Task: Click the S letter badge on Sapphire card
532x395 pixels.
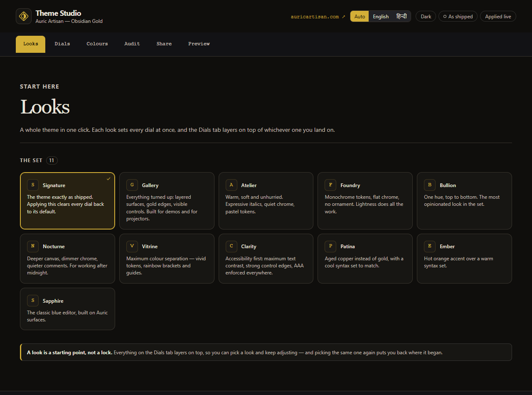Action: pyautogui.click(x=33, y=301)
